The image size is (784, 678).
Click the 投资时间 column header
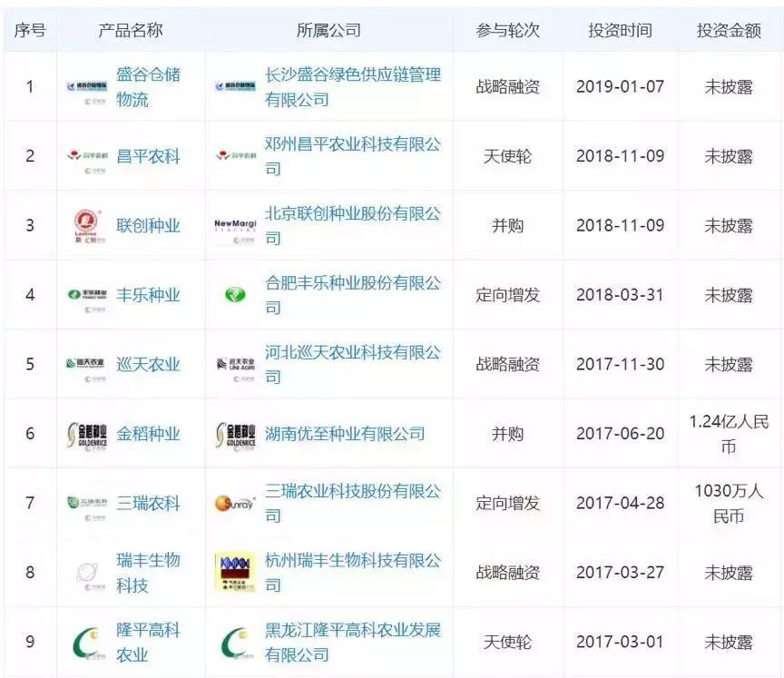[x=620, y=31]
